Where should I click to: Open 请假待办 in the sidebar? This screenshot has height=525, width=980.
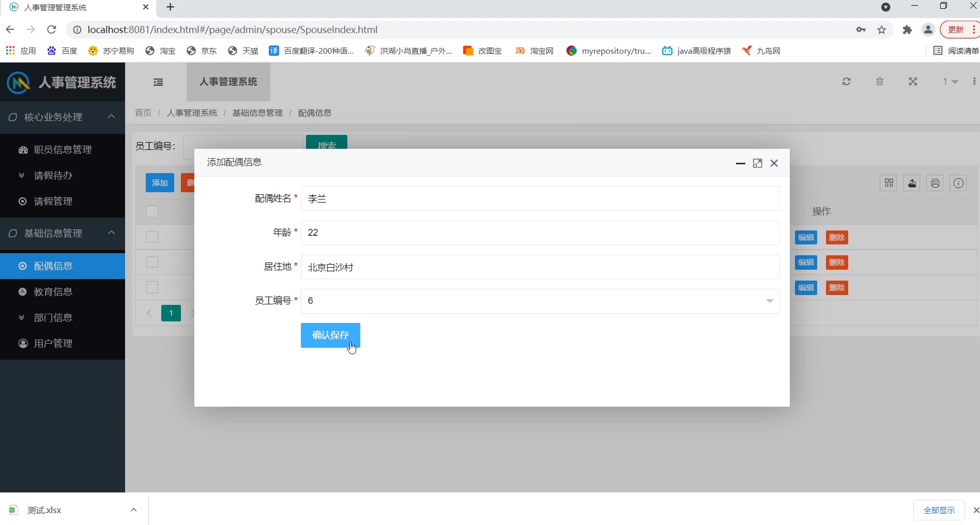point(63,176)
